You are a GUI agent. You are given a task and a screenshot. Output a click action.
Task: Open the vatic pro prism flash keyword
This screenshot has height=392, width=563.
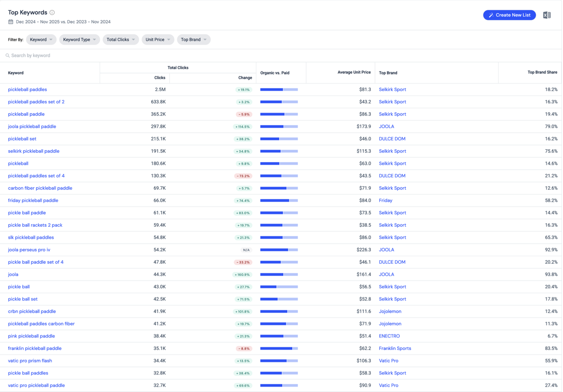coord(30,361)
